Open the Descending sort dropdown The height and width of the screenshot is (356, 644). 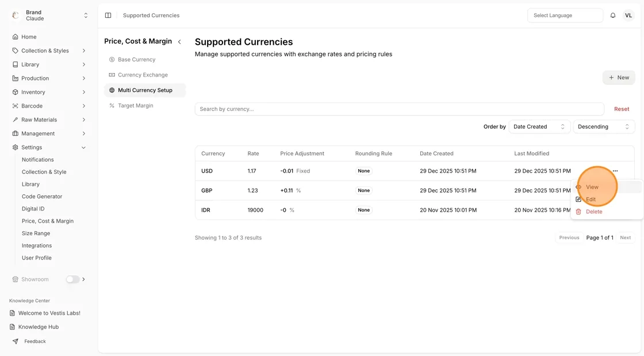click(604, 127)
